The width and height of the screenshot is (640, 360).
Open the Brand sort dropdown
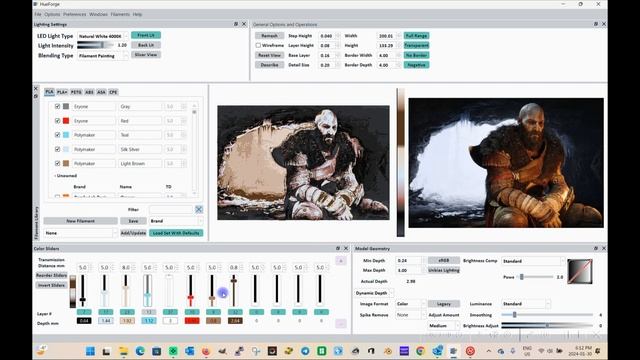(176, 221)
